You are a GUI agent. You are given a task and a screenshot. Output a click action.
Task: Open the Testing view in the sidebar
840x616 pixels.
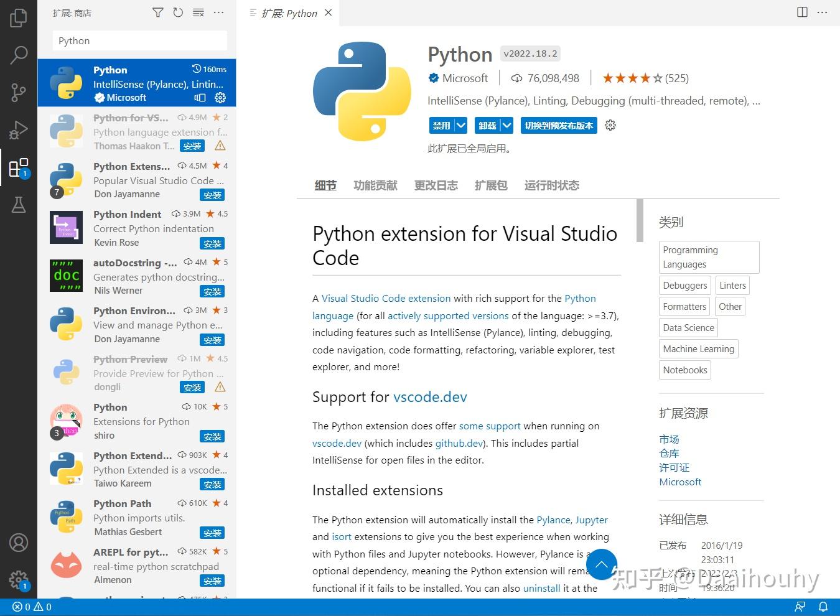pos(19,205)
